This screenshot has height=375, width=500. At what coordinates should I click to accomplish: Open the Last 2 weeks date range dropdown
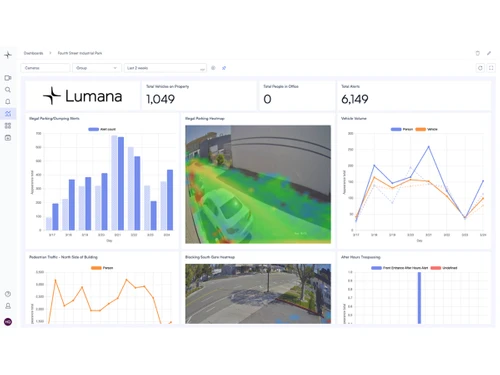165,68
